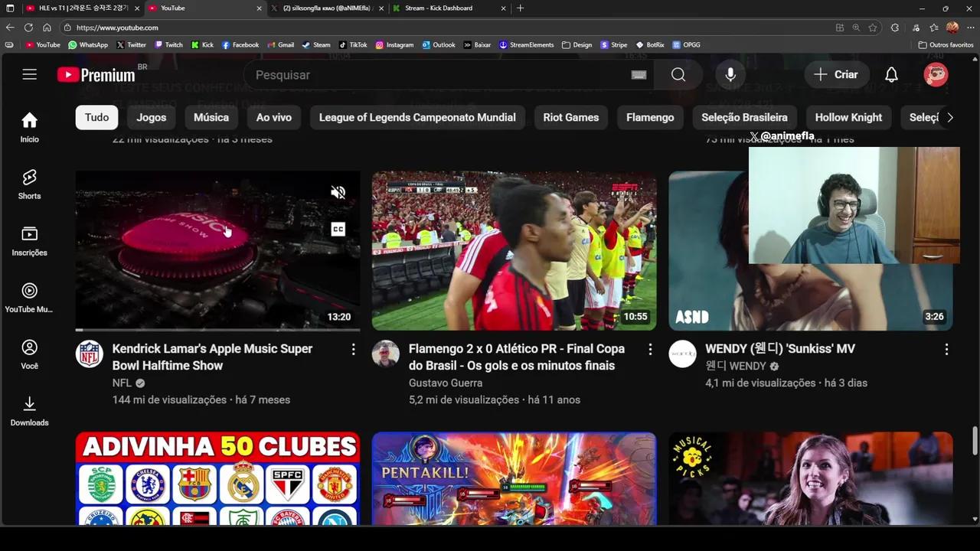
Task: Select the Jogos filter chip
Action: point(152,117)
